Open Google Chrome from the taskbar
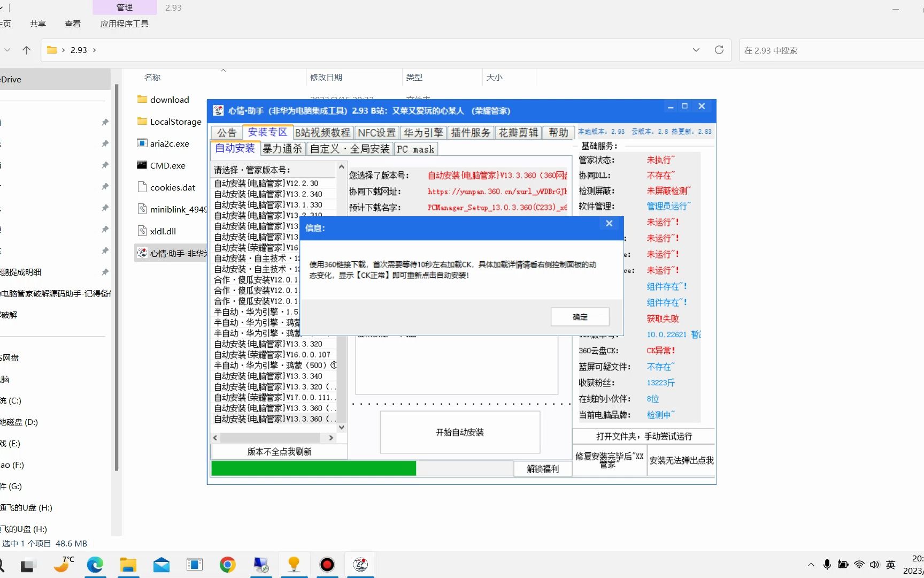The image size is (924, 578). pyautogui.click(x=227, y=565)
